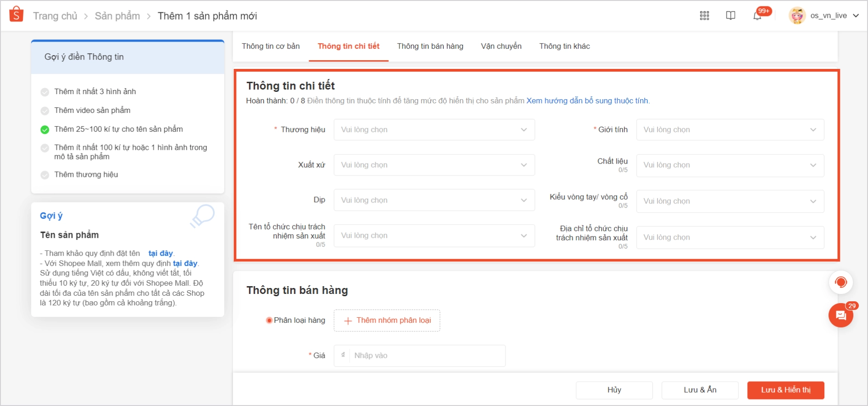Click the Thêm nhóm phân loại button
868x406 pixels.
click(x=387, y=321)
